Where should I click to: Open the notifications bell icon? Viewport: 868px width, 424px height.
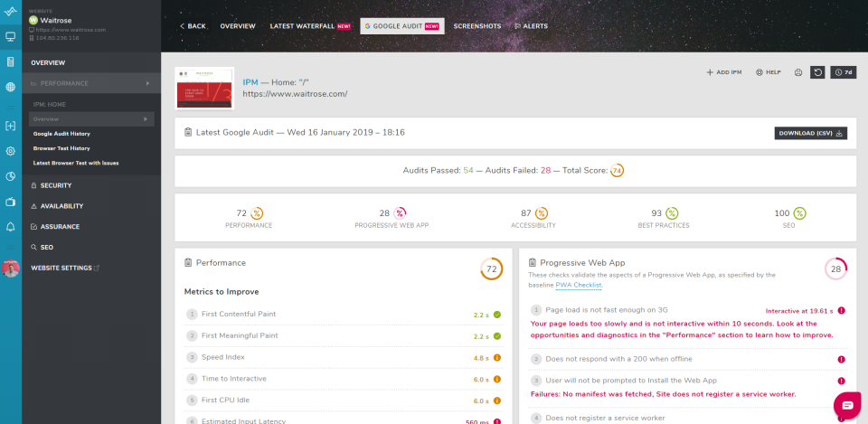[11, 226]
